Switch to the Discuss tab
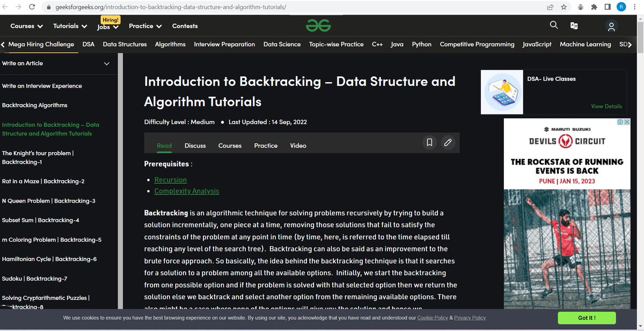 coord(195,146)
